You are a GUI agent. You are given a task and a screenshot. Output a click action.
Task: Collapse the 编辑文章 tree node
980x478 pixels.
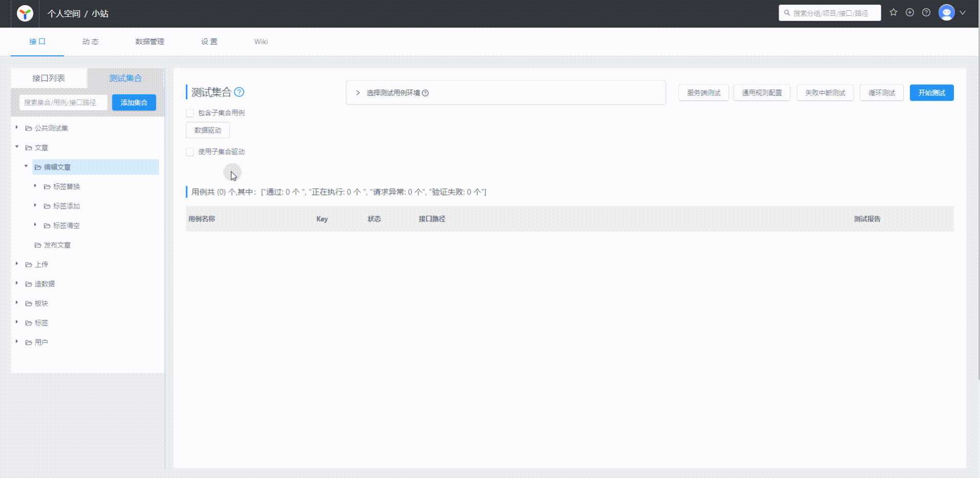pos(26,166)
